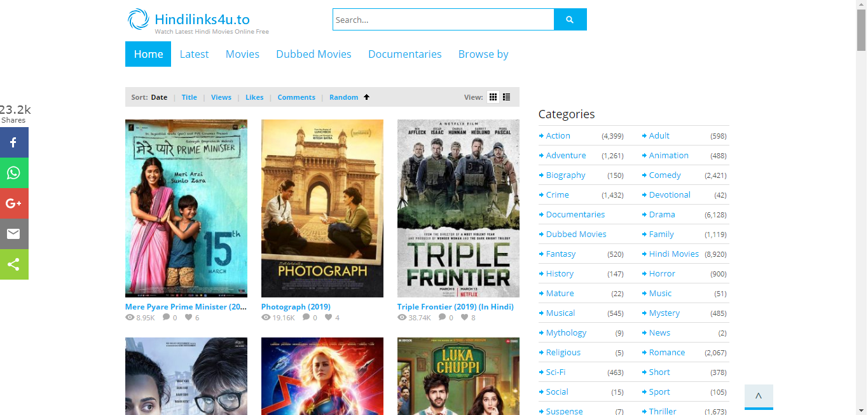
Task: Sort movies by Title
Action: [x=189, y=97]
